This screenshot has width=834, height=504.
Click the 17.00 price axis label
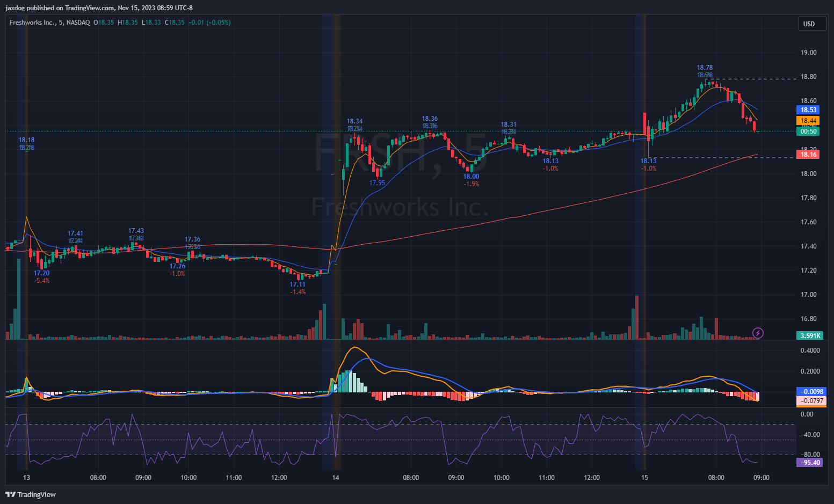(809, 295)
